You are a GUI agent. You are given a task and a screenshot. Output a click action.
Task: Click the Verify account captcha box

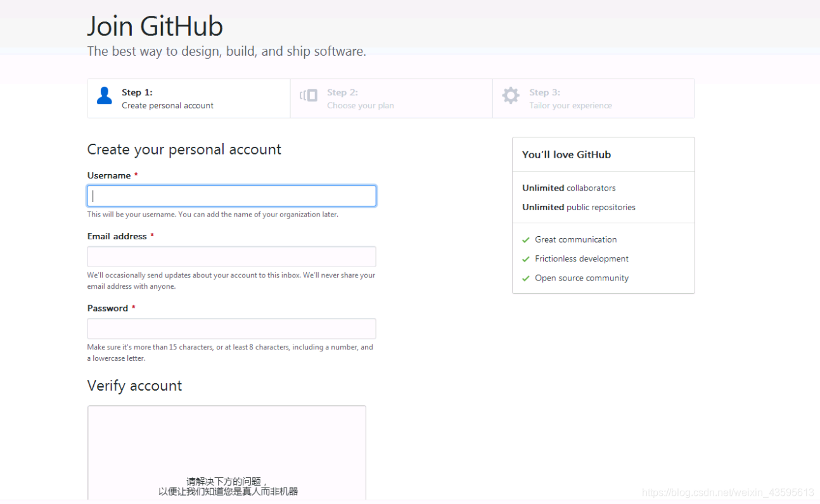coord(227,453)
